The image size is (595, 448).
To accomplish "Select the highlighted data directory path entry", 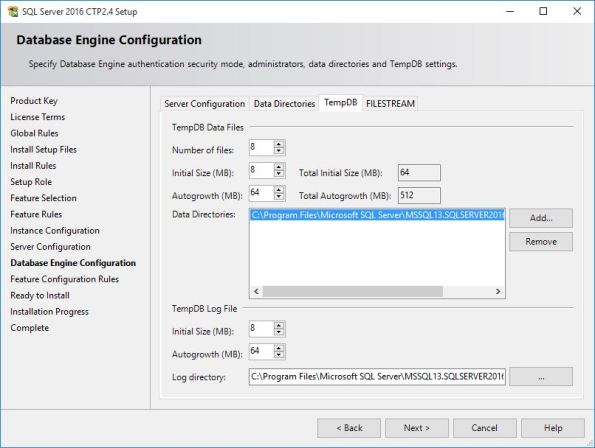I will (377, 215).
